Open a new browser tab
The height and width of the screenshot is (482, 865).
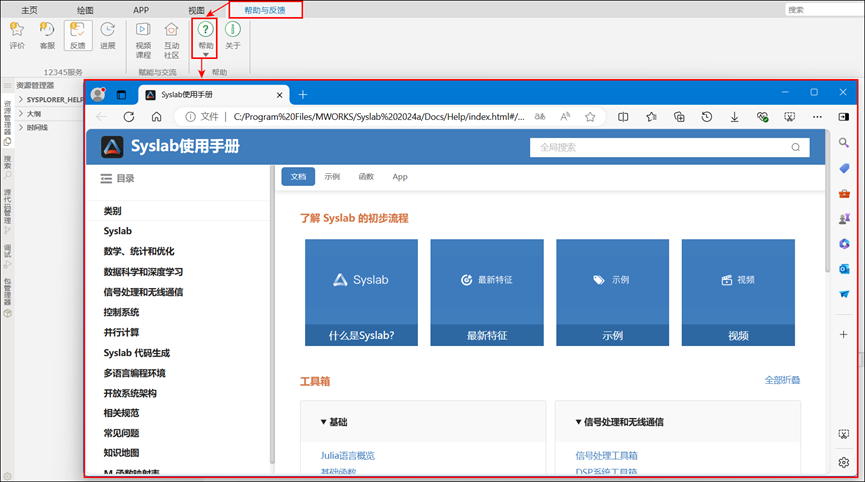pos(303,95)
